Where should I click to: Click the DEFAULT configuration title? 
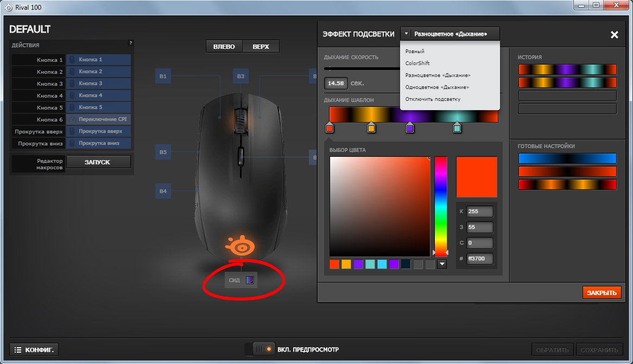pyautogui.click(x=30, y=29)
